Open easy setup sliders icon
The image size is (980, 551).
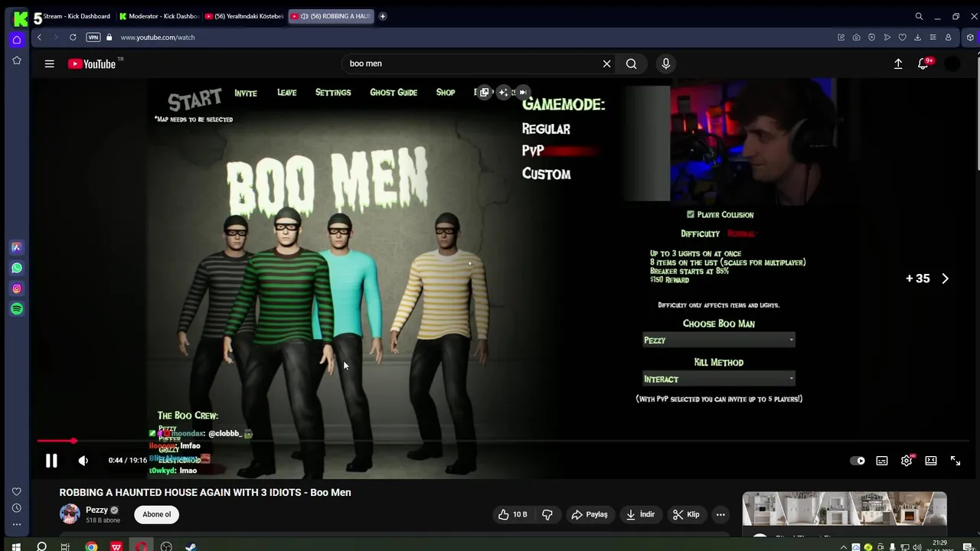(933, 37)
